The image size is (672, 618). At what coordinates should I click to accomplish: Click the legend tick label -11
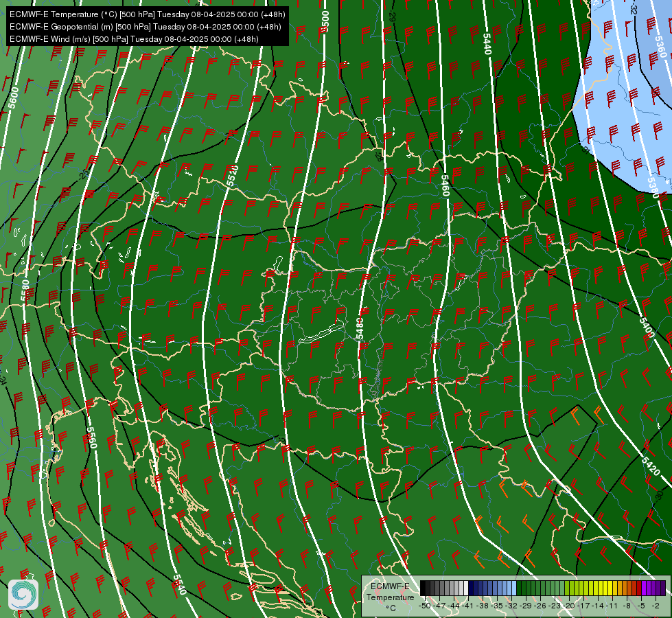tap(612, 606)
